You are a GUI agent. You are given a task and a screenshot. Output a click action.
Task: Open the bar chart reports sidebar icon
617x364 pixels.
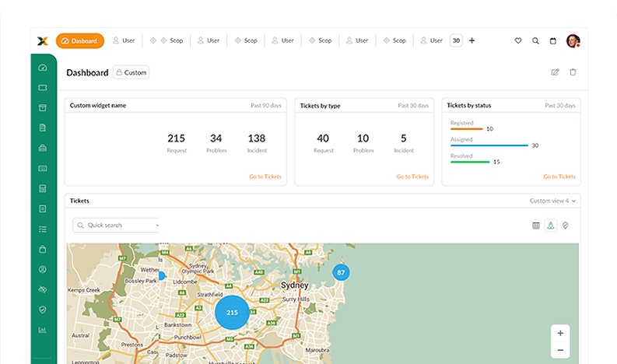pyautogui.click(x=43, y=330)
